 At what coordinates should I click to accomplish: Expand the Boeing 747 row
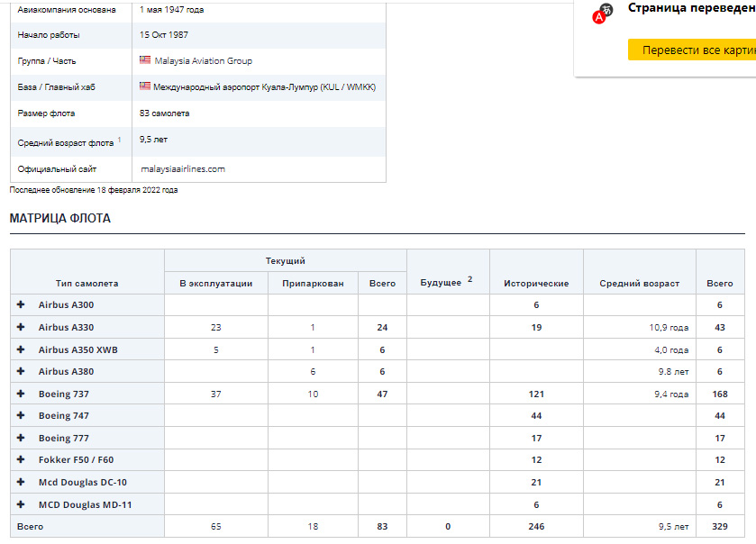[x=21, y=415]
